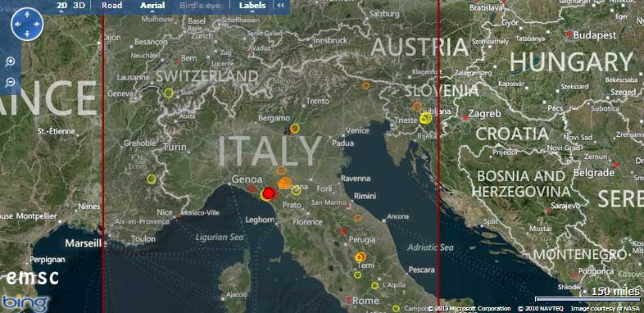Select the Aerial map view
The image size is (644, 313).
pyautogui.click(x=152, y=6)
